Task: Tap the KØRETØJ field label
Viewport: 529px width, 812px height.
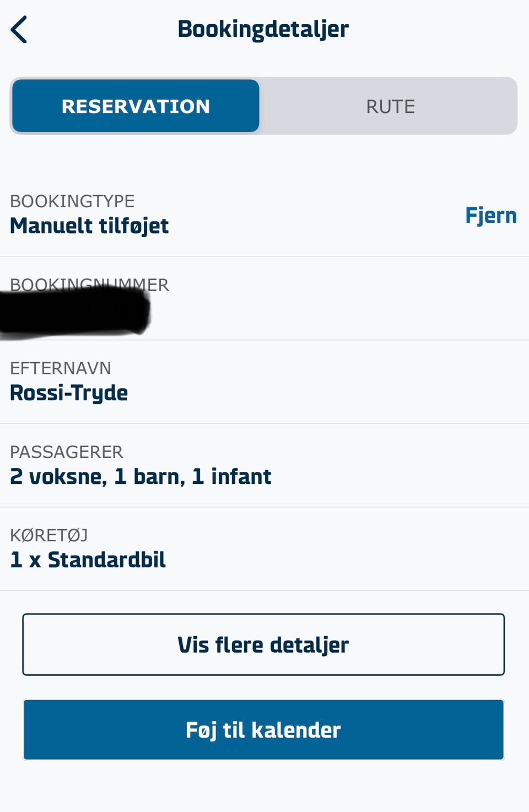Action: [x=49, y=535]
